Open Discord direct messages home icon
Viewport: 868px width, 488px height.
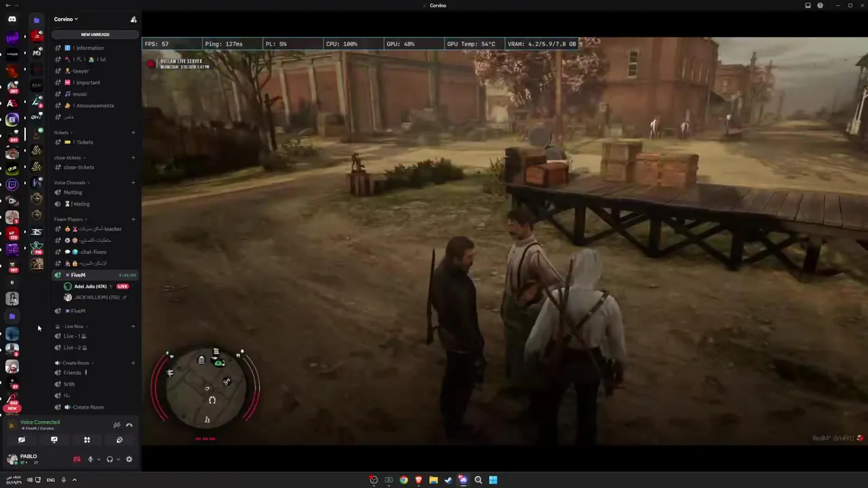click(12, 19)
